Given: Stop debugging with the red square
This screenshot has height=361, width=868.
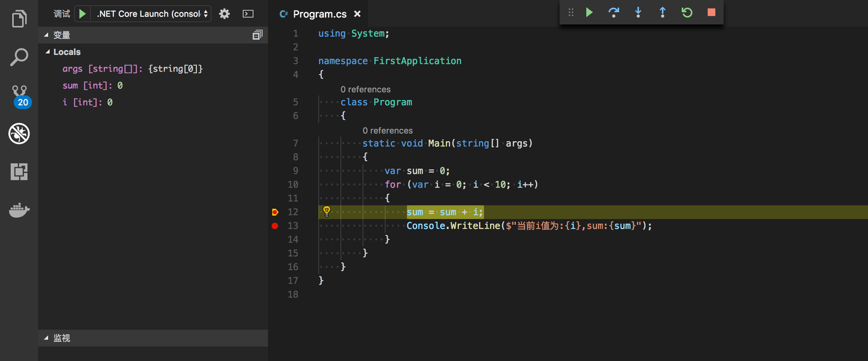Looking at the screenshot, I should (x=711, y=13).
